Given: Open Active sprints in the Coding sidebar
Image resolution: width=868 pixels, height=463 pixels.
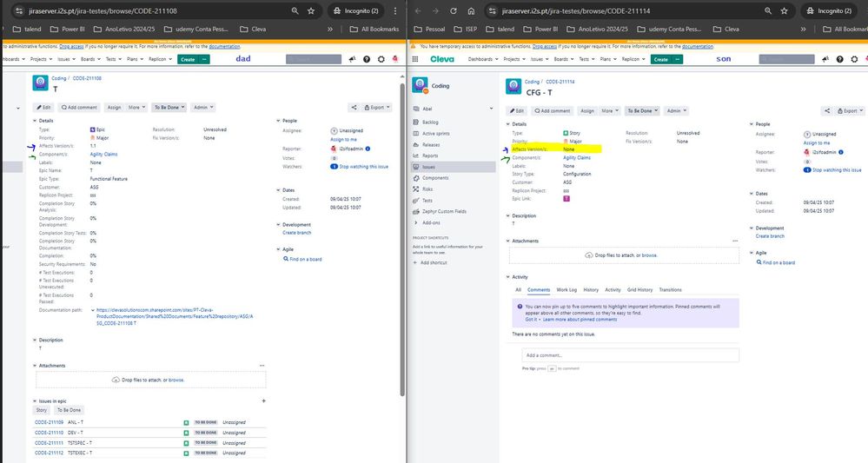Looking at the screenshot, I should click(x=435, y=133).
